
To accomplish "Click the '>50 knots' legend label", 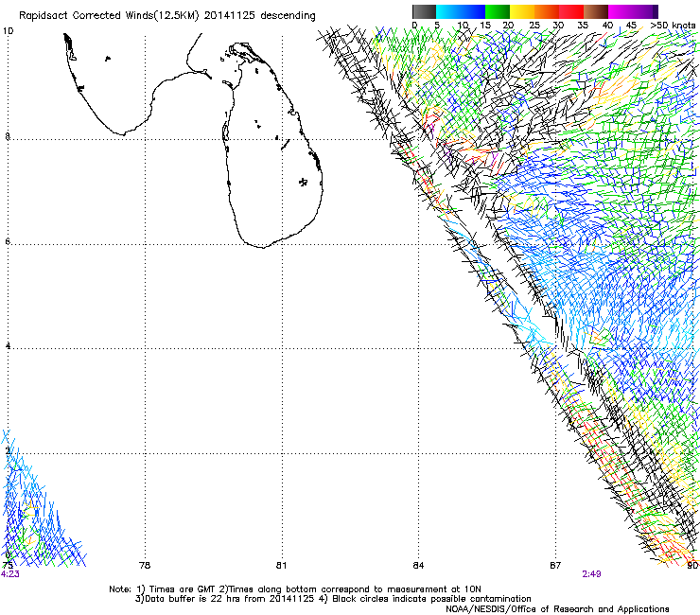I will [x=673, y=26].
